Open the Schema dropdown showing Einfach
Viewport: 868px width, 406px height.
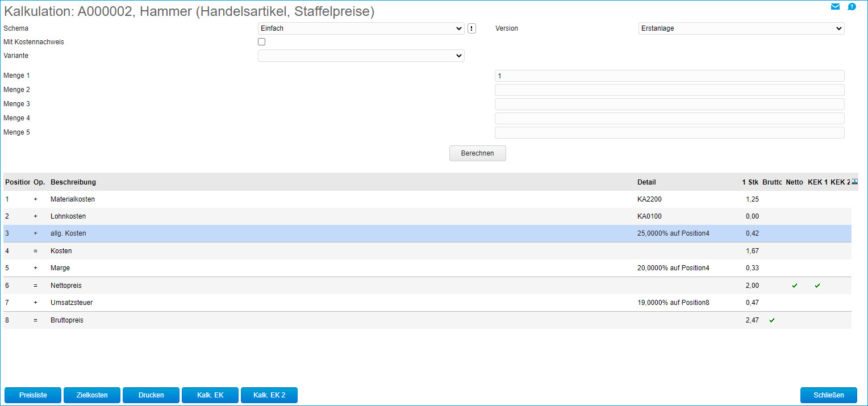[x=361, y=28]
